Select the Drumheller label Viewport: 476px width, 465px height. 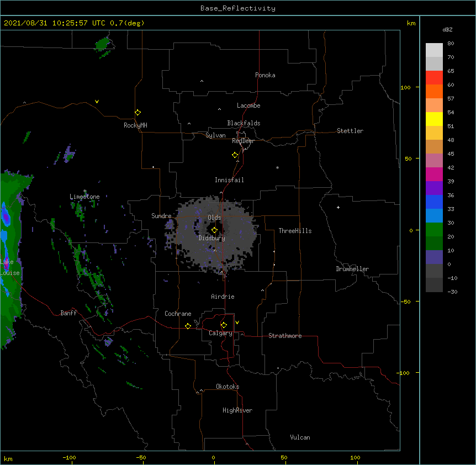pos(352,269)
